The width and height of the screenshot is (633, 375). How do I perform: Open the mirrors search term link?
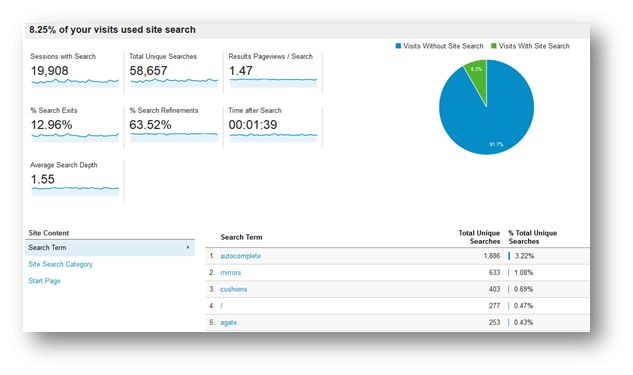coord(231,272)
